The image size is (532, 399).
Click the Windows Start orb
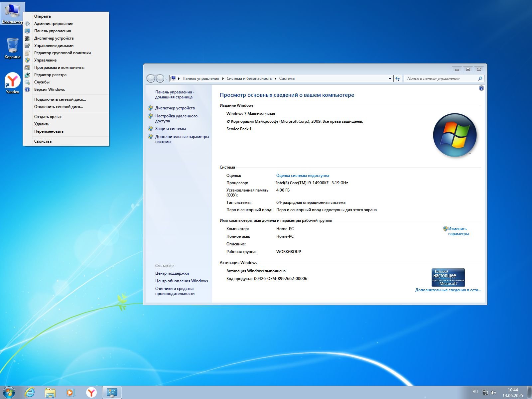tap(9, 392)
